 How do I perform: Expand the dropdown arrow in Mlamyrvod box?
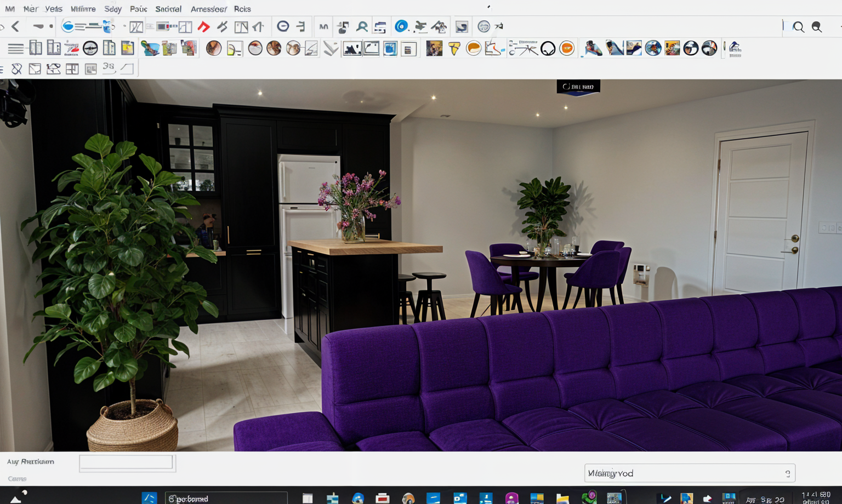click(788, 473)
